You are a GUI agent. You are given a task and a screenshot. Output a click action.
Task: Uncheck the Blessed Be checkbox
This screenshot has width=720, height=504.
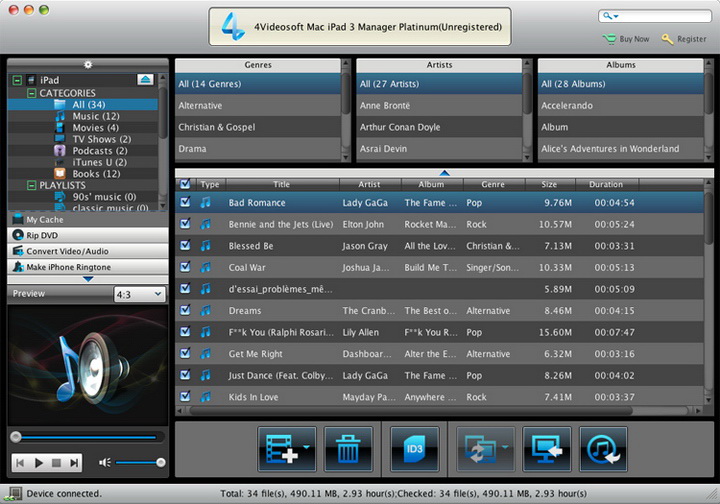pos(185,245)
